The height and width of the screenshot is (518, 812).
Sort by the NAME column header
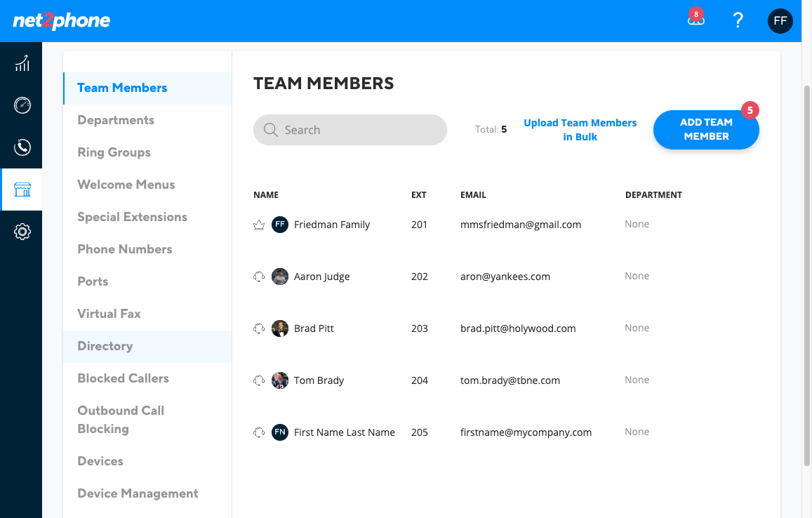click(266, 194)
